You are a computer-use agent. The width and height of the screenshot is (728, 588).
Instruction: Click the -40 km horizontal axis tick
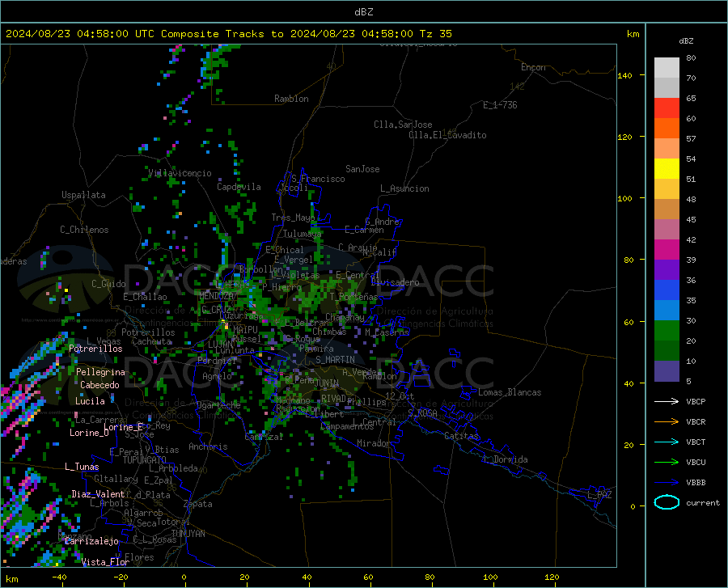[x=59, y=577]
